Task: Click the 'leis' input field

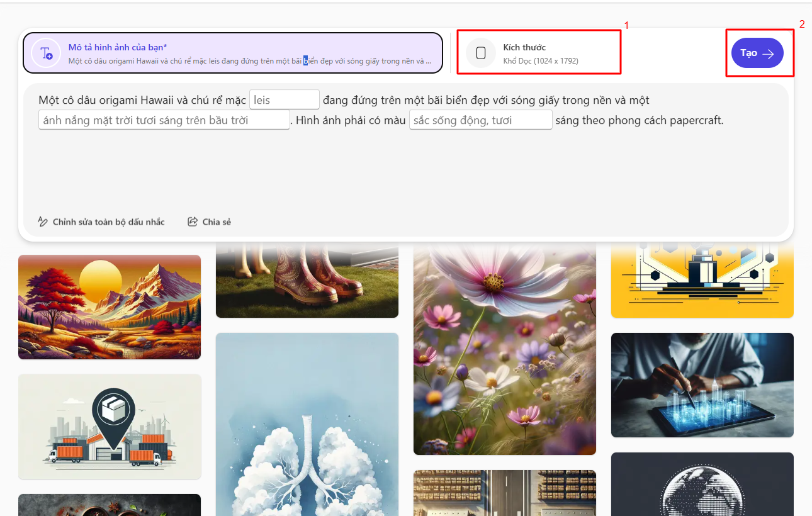Action: (x=285, y=99)
